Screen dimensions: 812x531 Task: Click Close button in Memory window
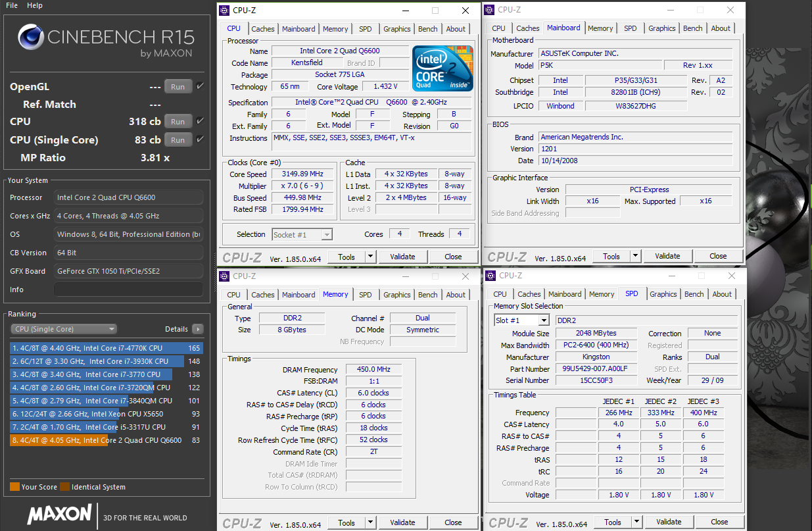453,522
